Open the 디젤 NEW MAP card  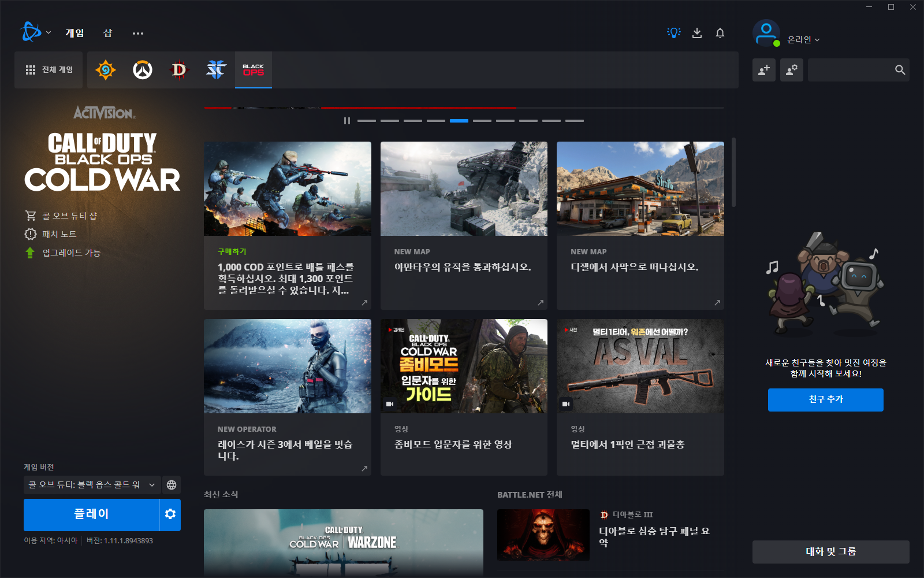click(x=640, y=225)
